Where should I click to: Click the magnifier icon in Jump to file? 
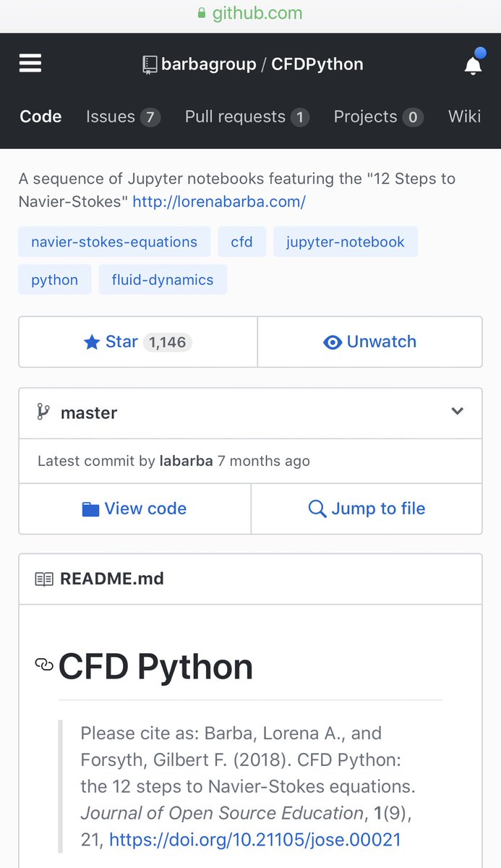[317, 509]
